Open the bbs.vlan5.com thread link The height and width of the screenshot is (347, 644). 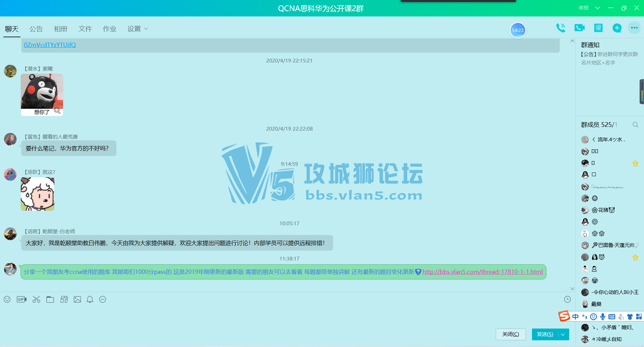pos(482,272)
